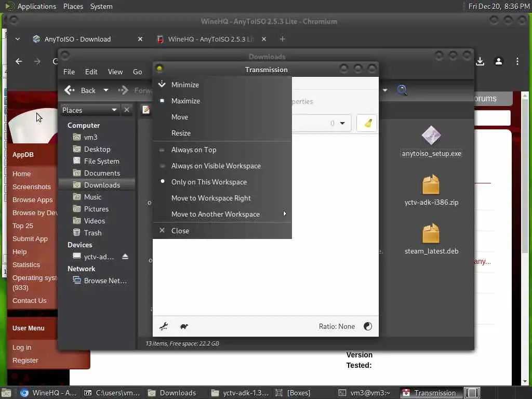Open Transmission preferences wrench icon
532x399 pixels.
click(164, 326)
